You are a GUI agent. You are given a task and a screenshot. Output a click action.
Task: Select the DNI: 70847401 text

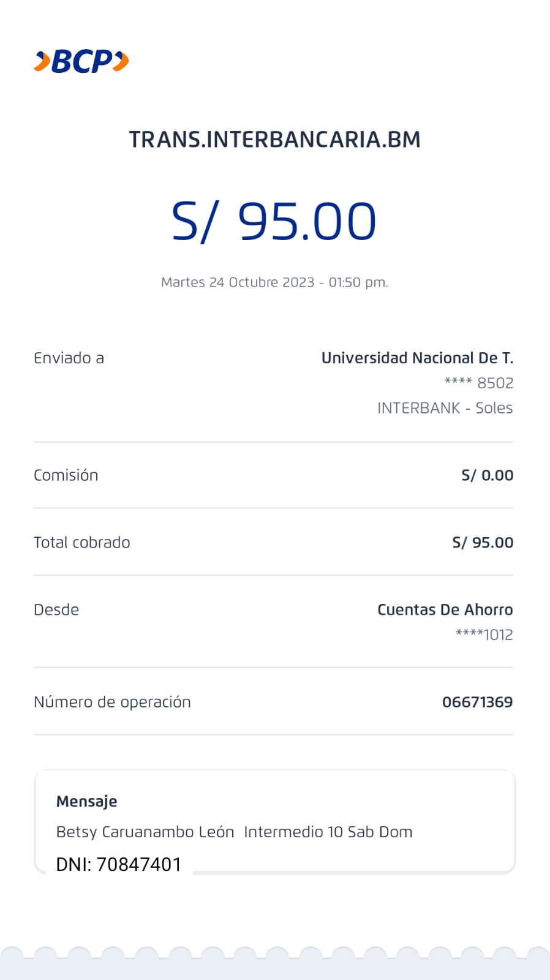[118, 864]
